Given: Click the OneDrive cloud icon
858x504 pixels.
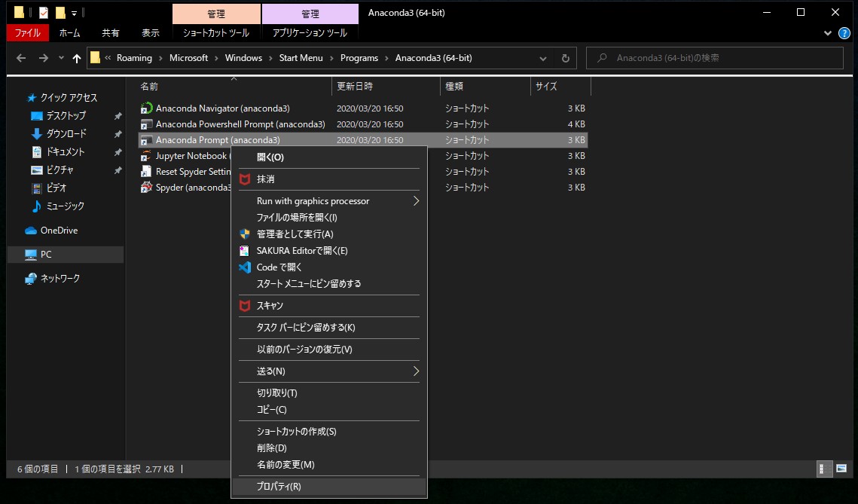Looking at the screenshot, I should (31, 231).
